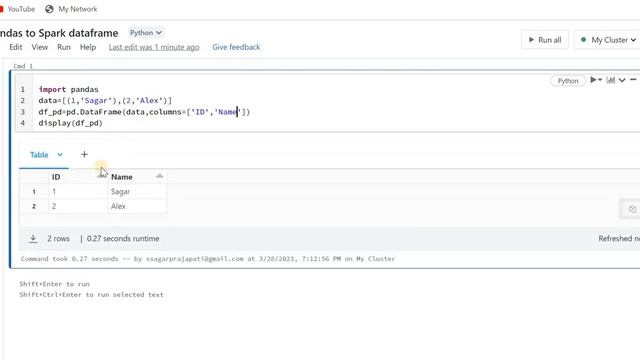Click the Refreshed status text
The width and height of the screenshot is (640, 360).
click(x=619, y=238)
